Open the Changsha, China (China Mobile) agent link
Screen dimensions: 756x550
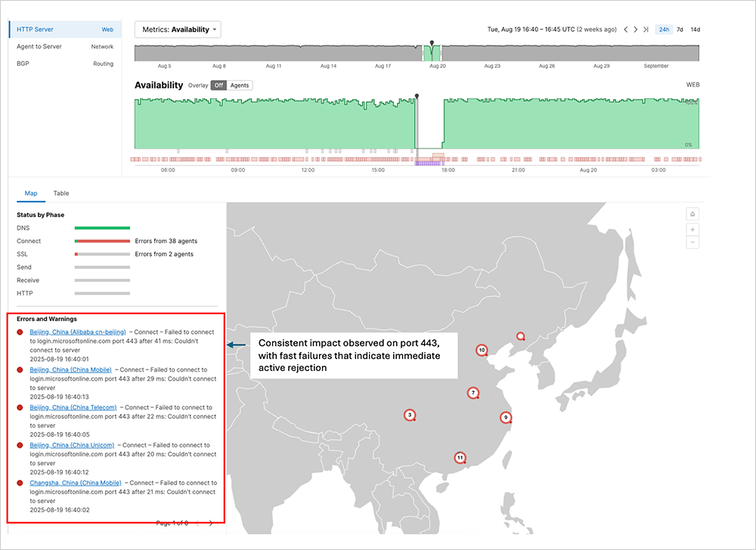click(x=76, y=482)
